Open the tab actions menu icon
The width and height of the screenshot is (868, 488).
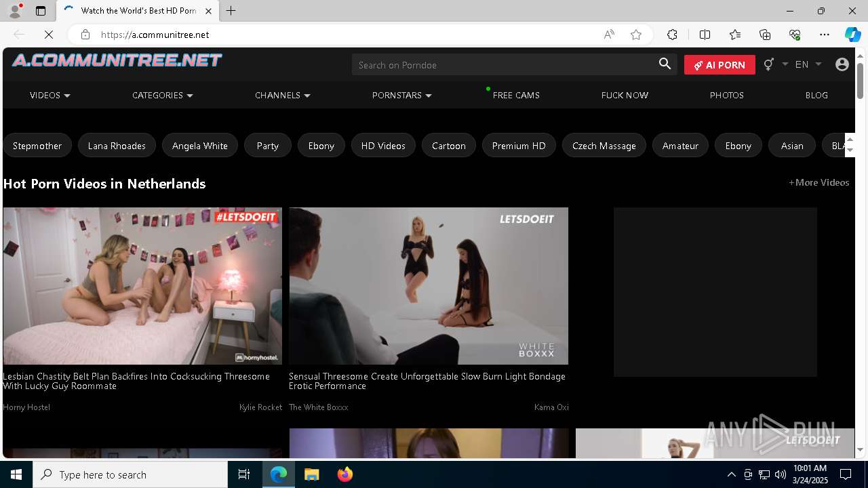41,11
